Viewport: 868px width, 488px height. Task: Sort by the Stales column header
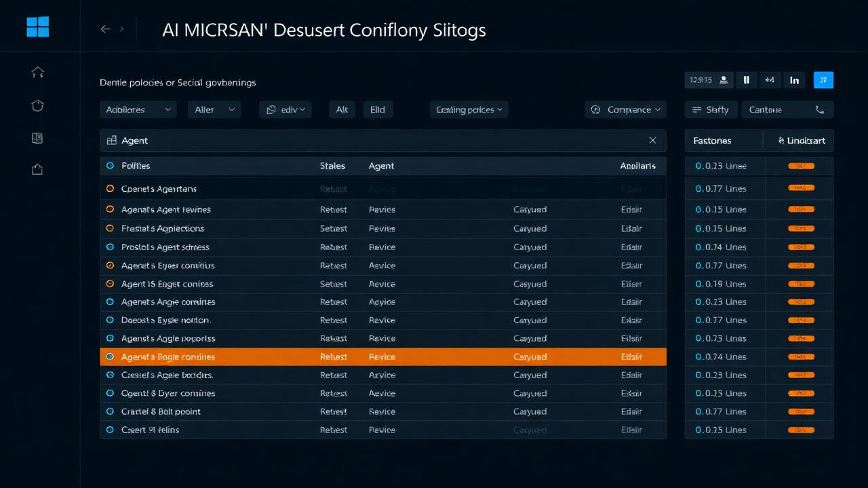tap(332, 165)
